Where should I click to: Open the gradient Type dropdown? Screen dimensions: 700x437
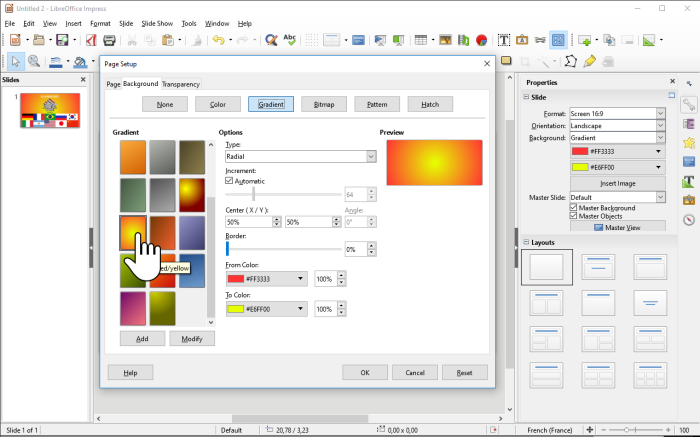[x=301, y=156]
